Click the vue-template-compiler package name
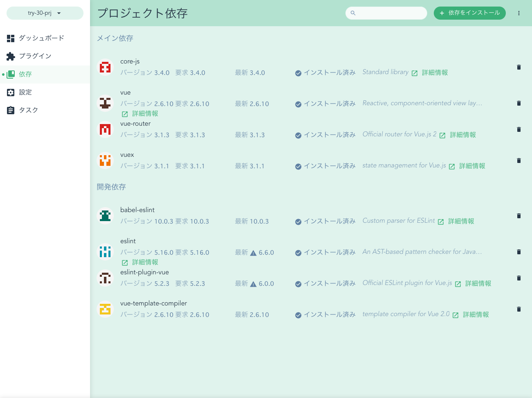The height and width of the screenshot is (398, 532). [x=153, y=303]
